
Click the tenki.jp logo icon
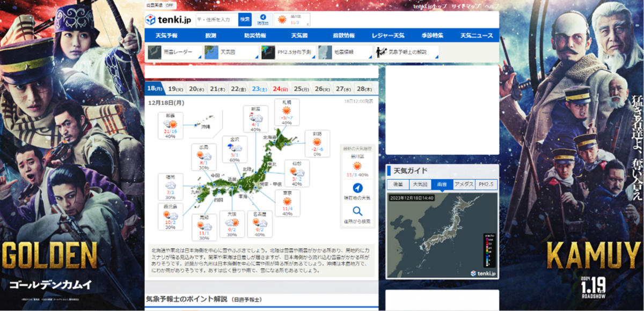151,20
